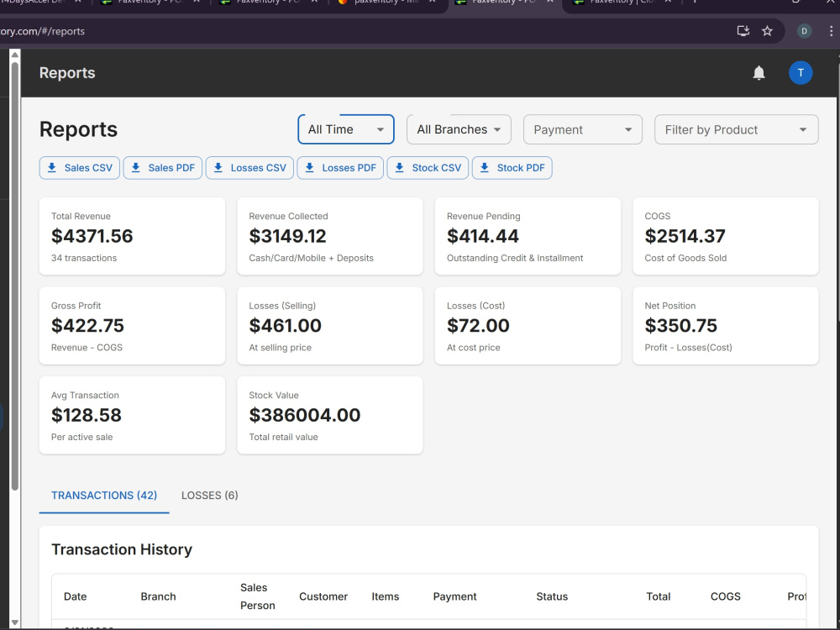Open the Chrome three-dot menu
This screenshot has height=630, width=840.
pos(831,31)
